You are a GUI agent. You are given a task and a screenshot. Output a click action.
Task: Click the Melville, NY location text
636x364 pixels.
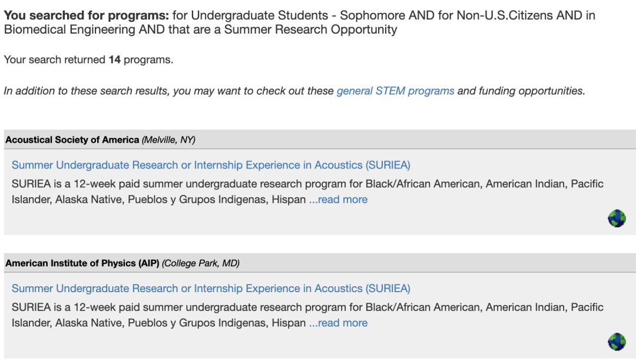[169, 140]
